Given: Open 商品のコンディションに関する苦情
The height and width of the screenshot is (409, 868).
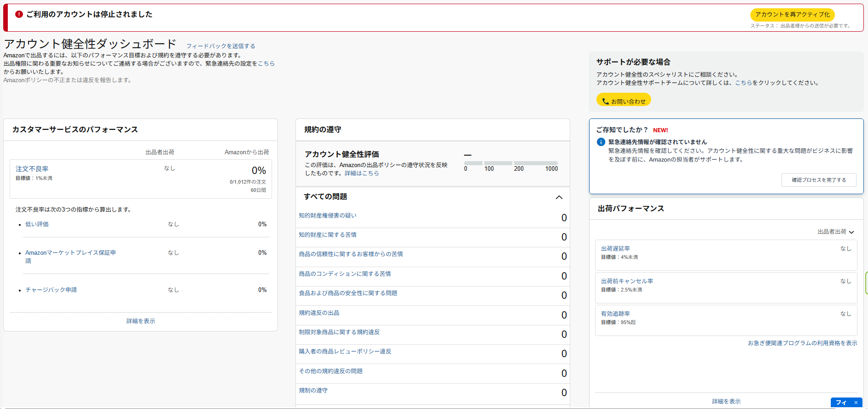Looking at the screenshot, I should tap(345, 274).
